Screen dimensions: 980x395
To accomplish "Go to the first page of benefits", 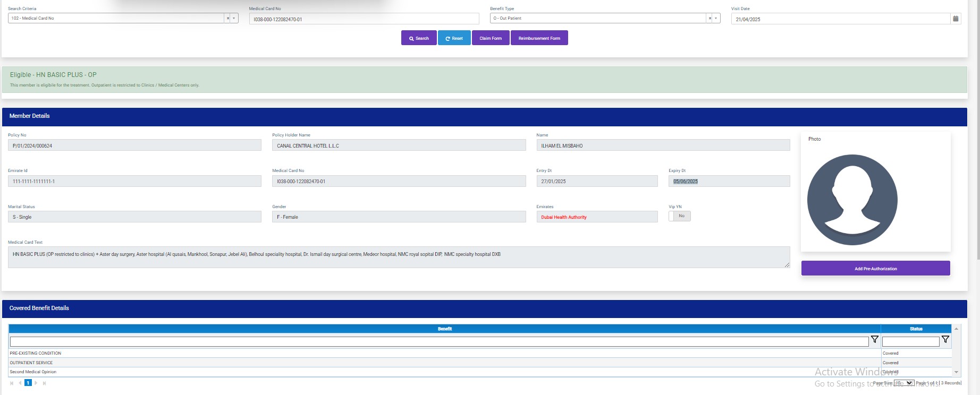I will coord(12,383).
